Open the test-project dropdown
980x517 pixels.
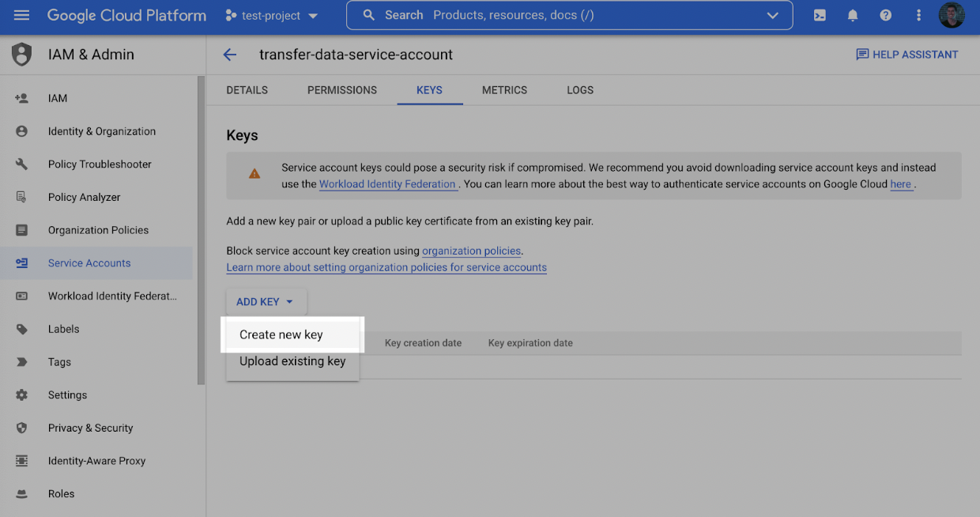pos(273,15)
